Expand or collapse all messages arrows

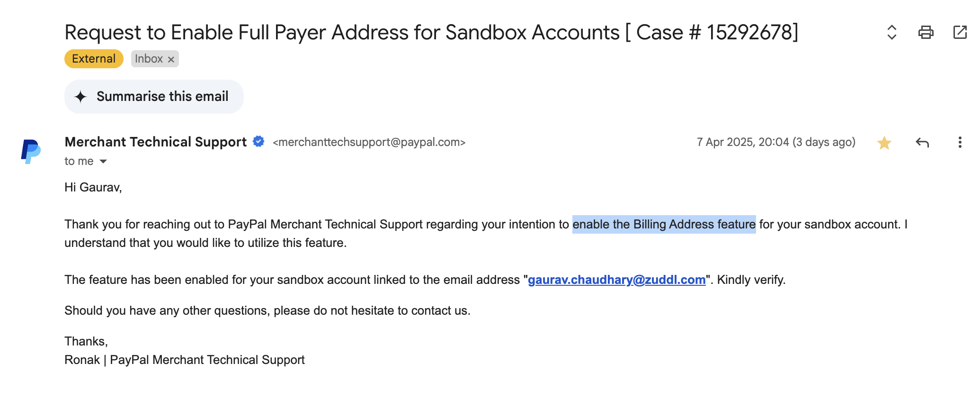[x=891, y=32]
